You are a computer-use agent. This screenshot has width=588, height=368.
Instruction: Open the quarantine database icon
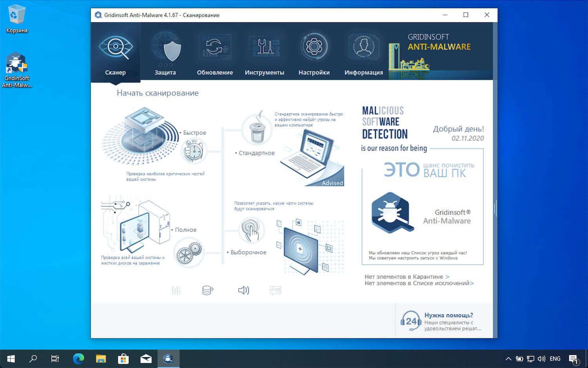coord(207,290)
